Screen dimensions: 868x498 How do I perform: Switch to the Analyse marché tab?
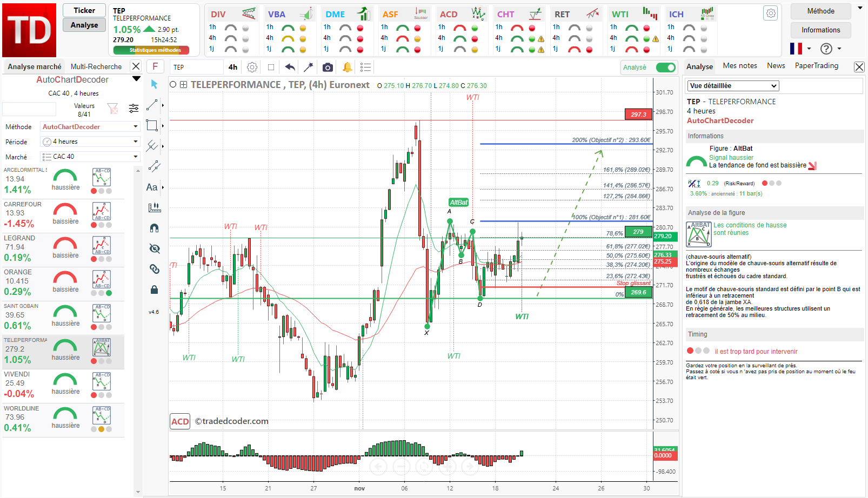click(35, 66)
